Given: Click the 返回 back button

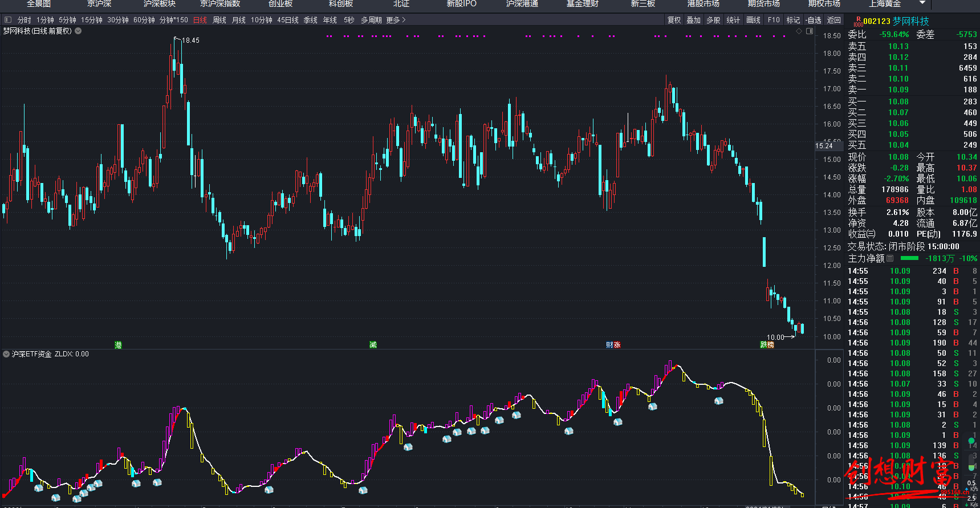Looking at the screenshot, I should [834, 20].
